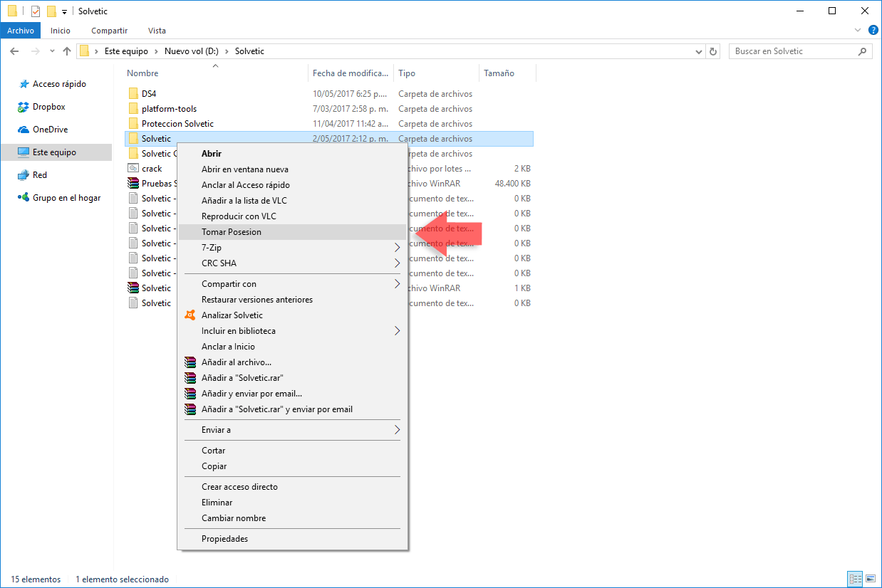
Task: Open the Customize Quick Access Toolbar dropdown
Action: tap(64, 12)
